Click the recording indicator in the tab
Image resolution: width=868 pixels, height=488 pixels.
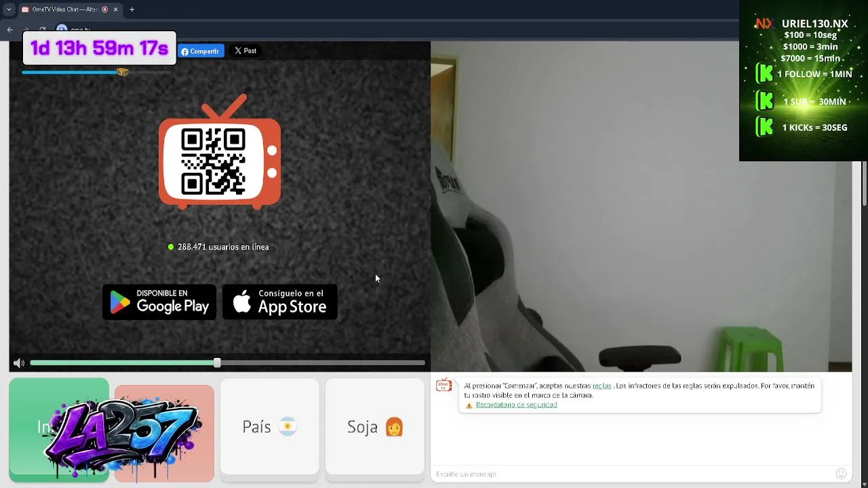(x=104, y=9)
